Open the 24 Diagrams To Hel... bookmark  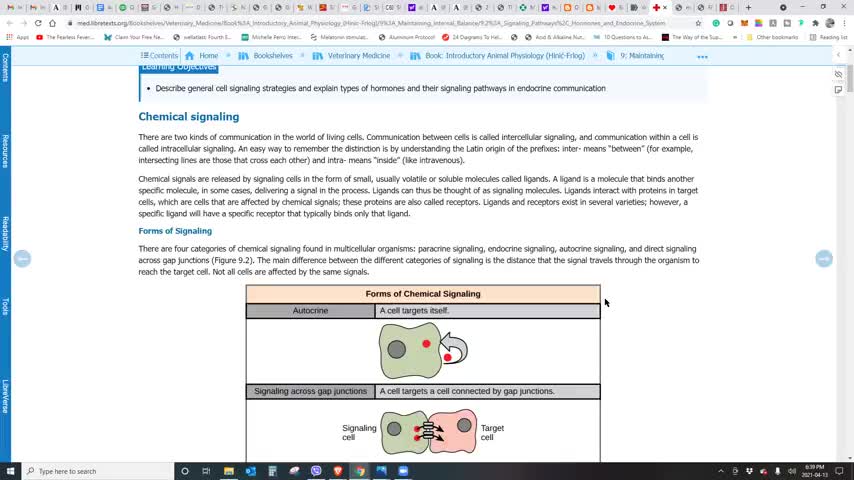click(472, 37)
